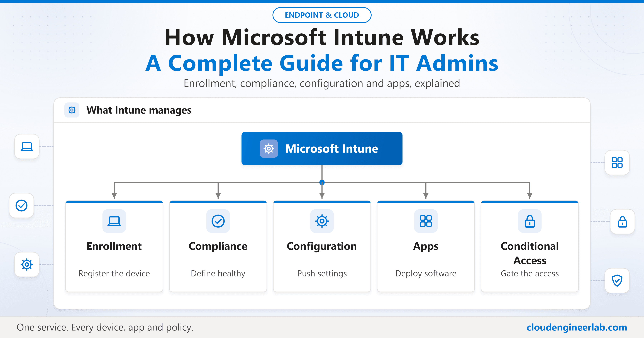
Task: Click the floating padlock tile on the right
Action: click(623, 222)
